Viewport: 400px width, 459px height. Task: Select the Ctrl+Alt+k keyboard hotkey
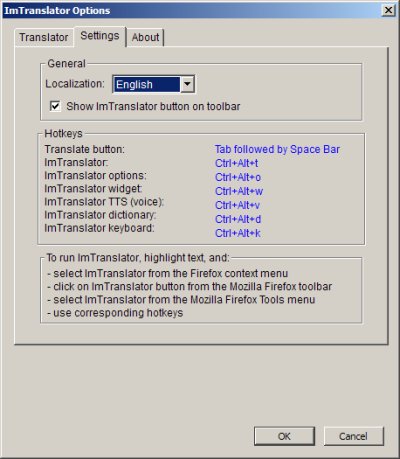[237, 233]
